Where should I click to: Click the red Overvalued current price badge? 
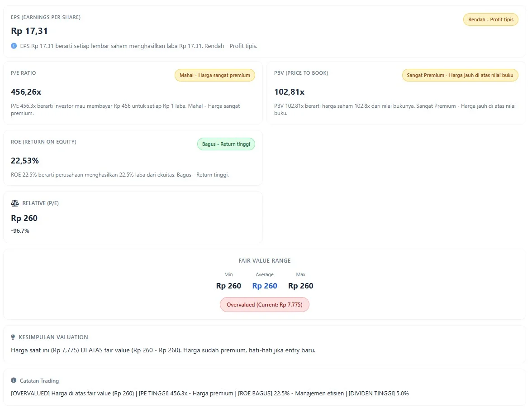265,305
